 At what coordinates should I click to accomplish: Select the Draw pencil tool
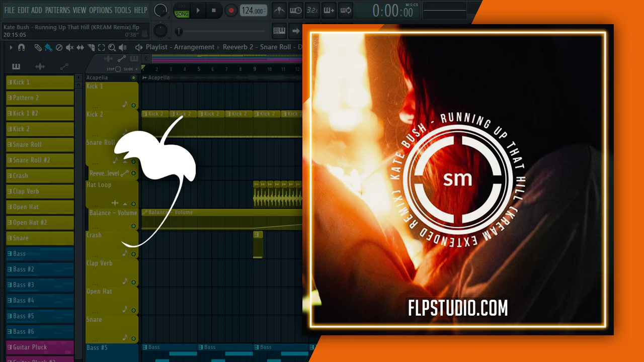[x=38, y=47]
